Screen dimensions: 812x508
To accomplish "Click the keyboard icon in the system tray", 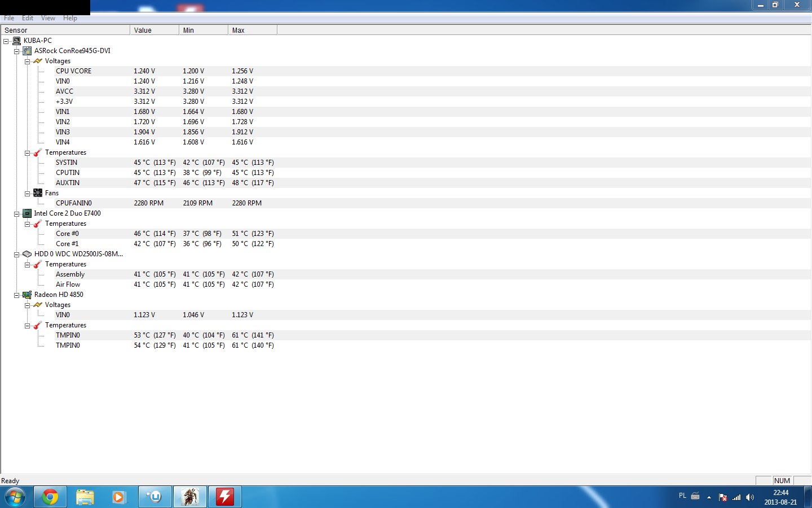I will click(695, 497).
